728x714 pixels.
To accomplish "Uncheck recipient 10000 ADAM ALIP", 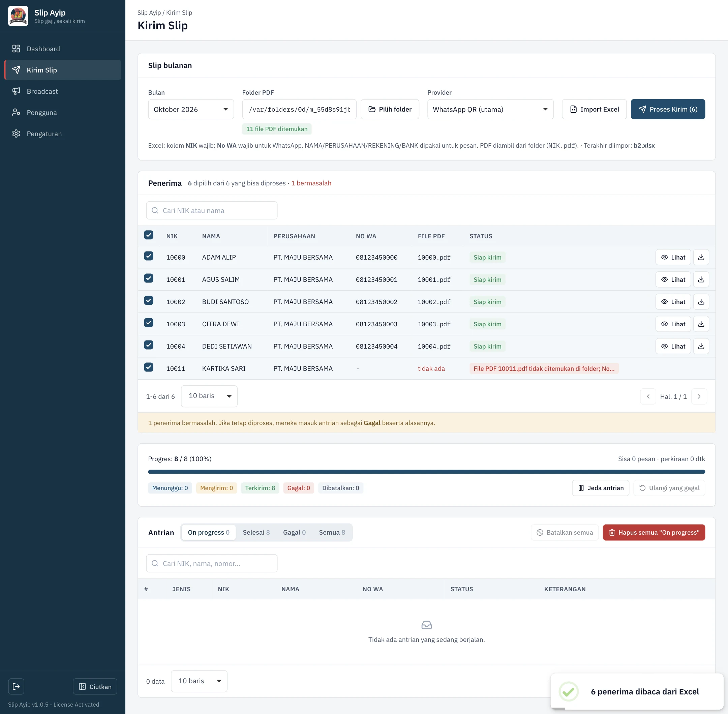I will (148, 256).
